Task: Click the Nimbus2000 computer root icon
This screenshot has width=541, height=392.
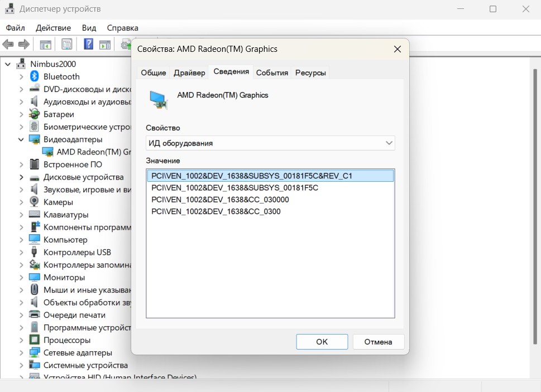Action: (x=21, y=64)
